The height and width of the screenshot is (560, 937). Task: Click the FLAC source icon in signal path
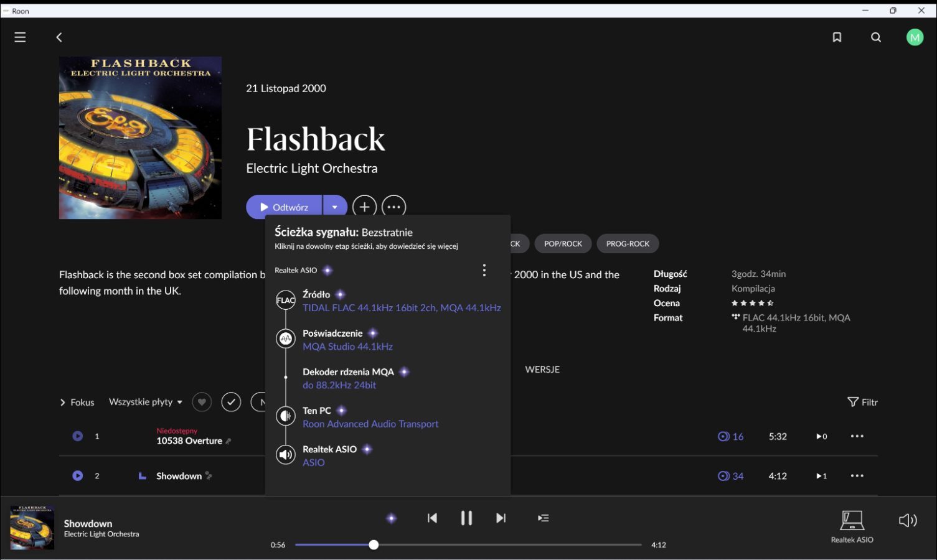[286, 300]
